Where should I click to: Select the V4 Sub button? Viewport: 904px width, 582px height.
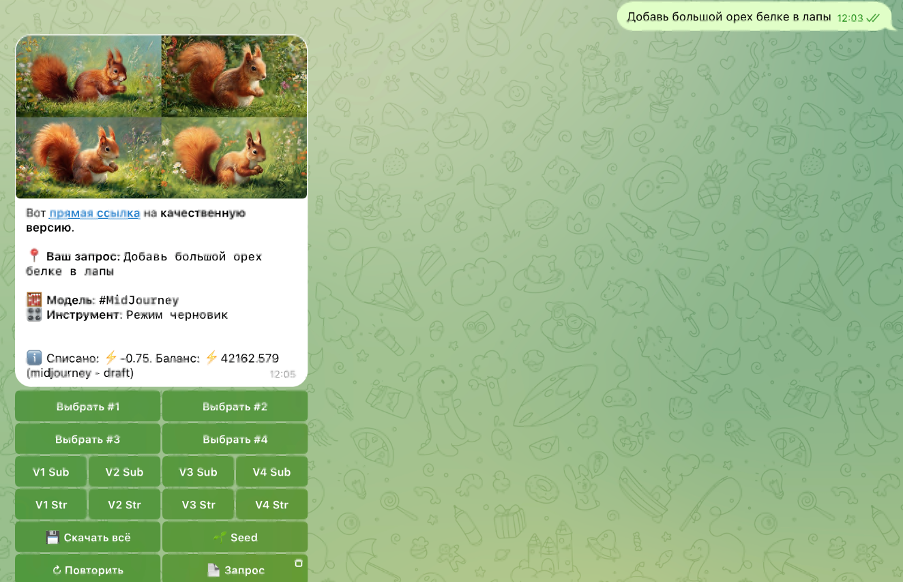point(271,472)
